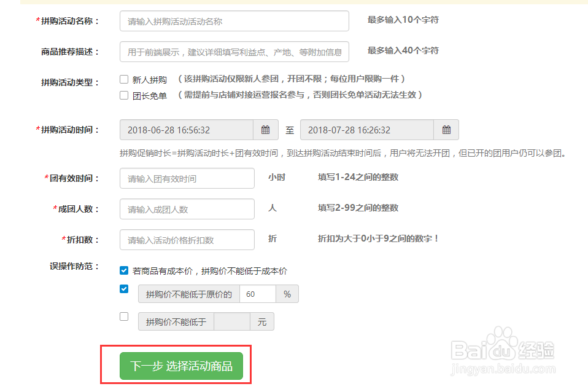Click the 新人拼购 label text
The height and width of the screenshot is (389, 588).
[x=150, y=80]
